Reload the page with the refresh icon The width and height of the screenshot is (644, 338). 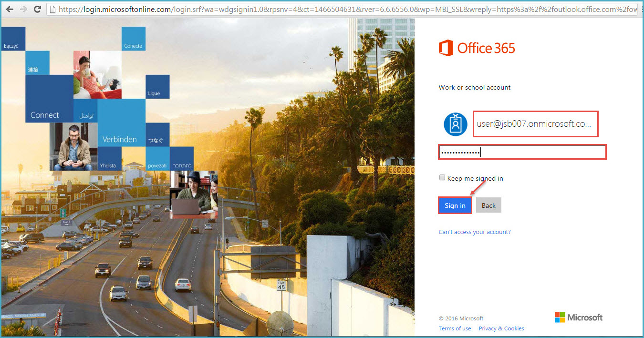coord(38,9)
